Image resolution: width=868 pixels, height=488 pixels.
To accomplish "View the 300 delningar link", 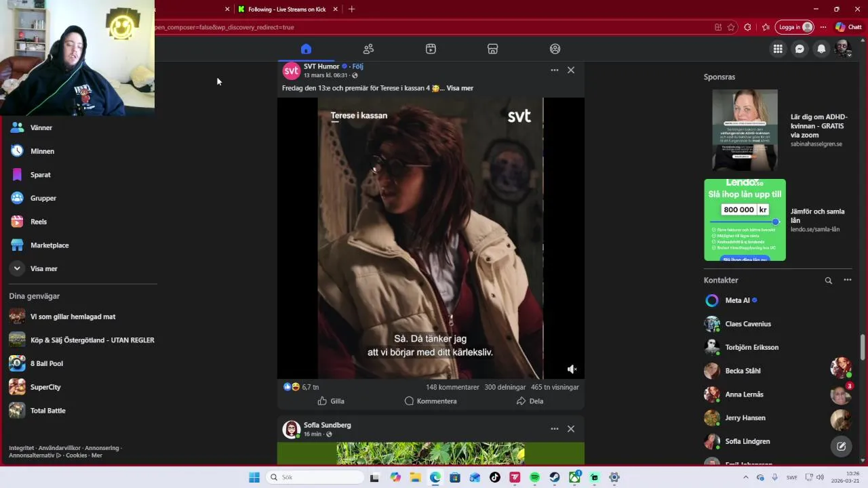I will pyautogui.click(x=505, y=387).
